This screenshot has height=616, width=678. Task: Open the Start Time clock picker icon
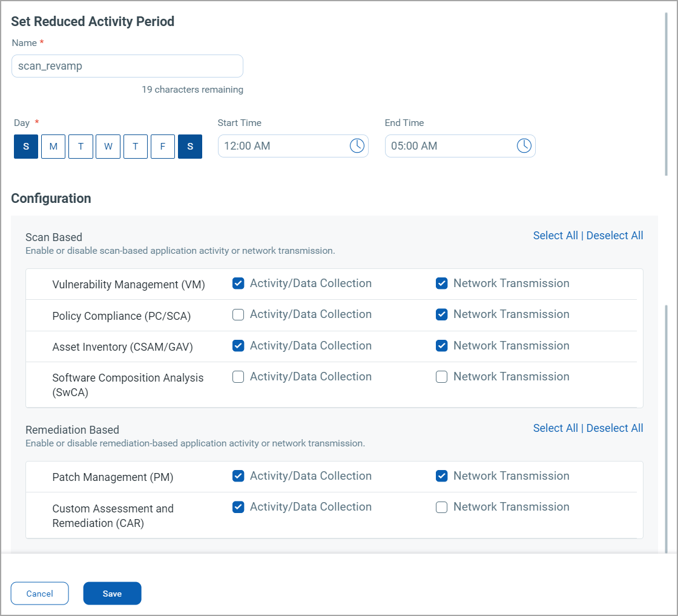pyautogui.click(x=357, y=145)
